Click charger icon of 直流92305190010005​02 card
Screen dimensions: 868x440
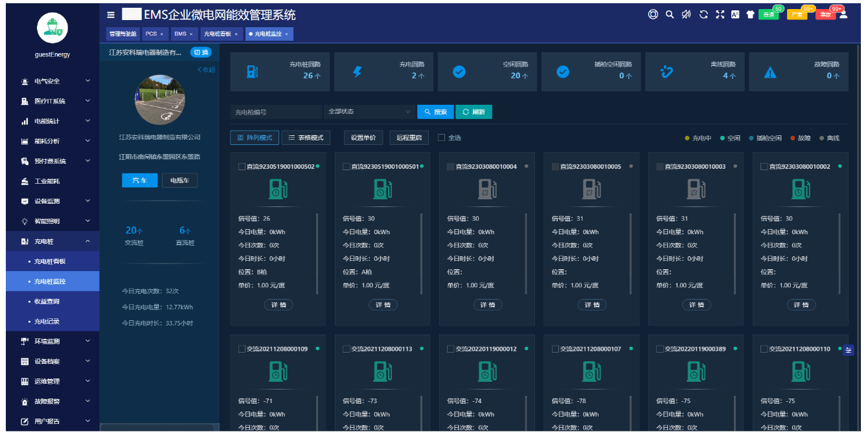tap(278, 189)
